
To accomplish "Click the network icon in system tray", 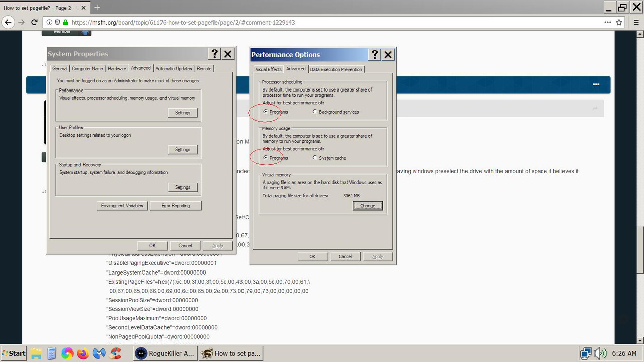I will 586,353.
